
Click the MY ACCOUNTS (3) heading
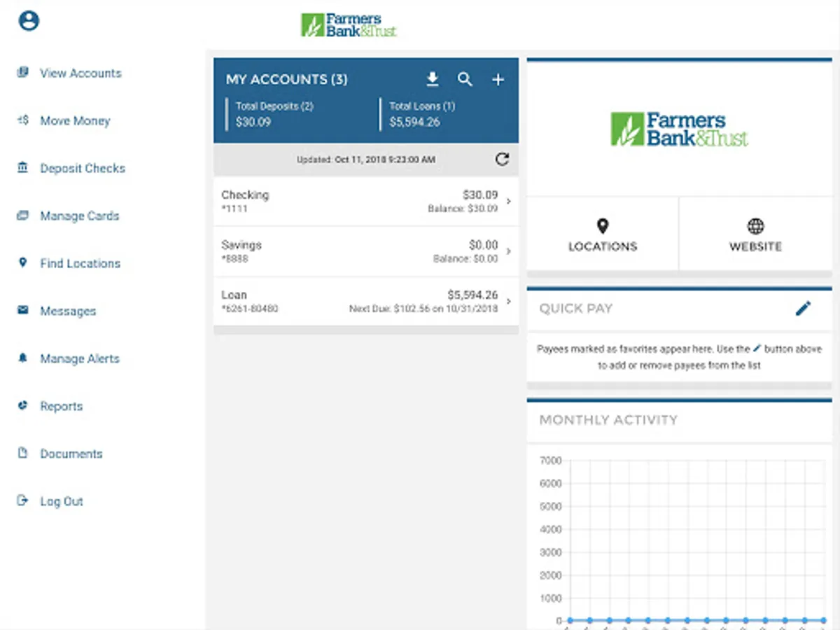coord(286,80)
